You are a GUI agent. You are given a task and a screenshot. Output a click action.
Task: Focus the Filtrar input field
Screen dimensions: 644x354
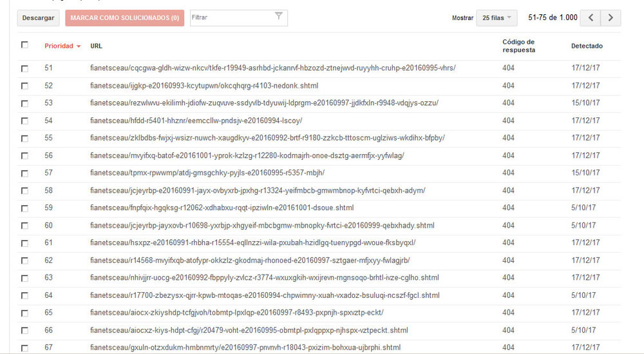point(239,18)
